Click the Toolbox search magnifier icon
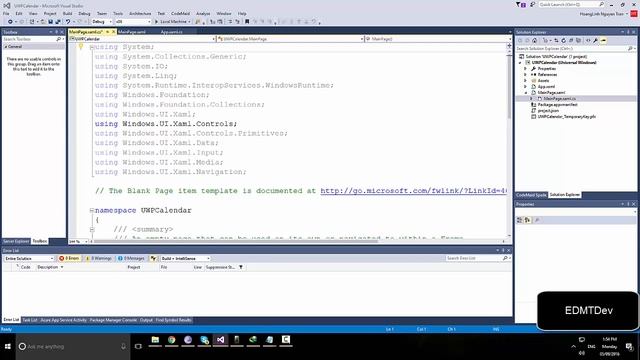640x360 pixels. click(x=58, y=39)
